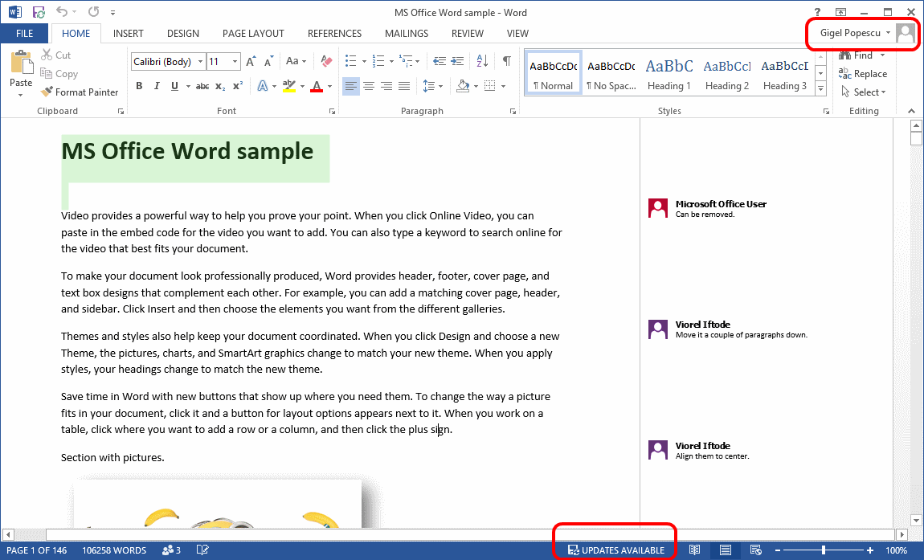924x560 pixels.
Task: Clear all formatting eraser icon
Action: [326, 61]
